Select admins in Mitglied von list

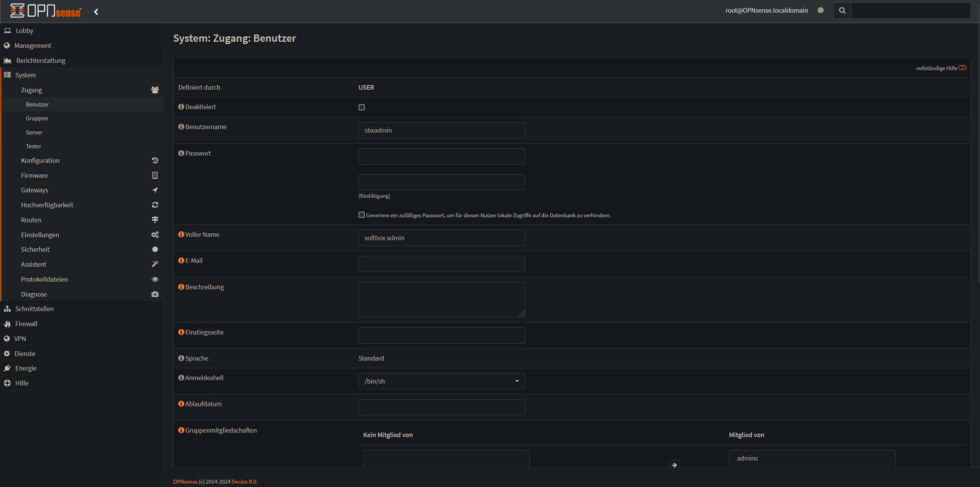coord(747,458)
